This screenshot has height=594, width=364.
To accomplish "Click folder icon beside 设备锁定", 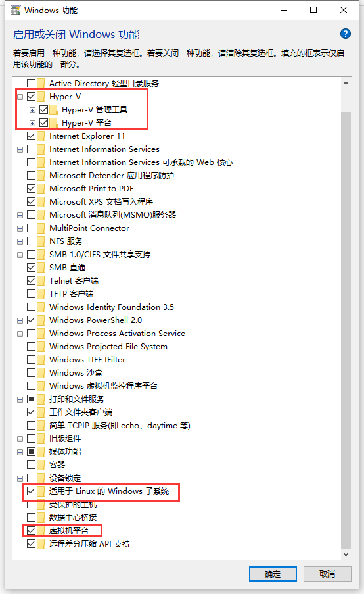I will click(x=41, y=478).
